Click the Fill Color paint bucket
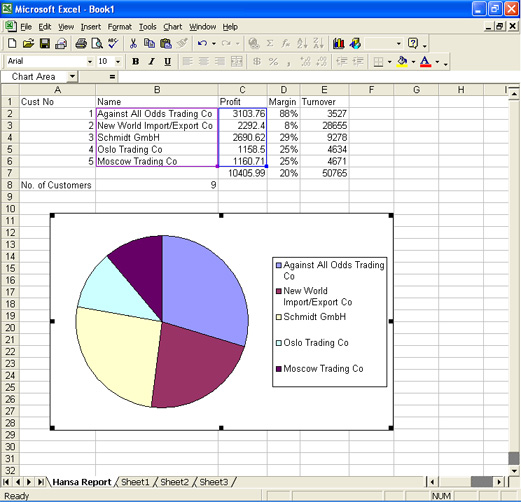521x502 pixels. click(x=402, y=61)
